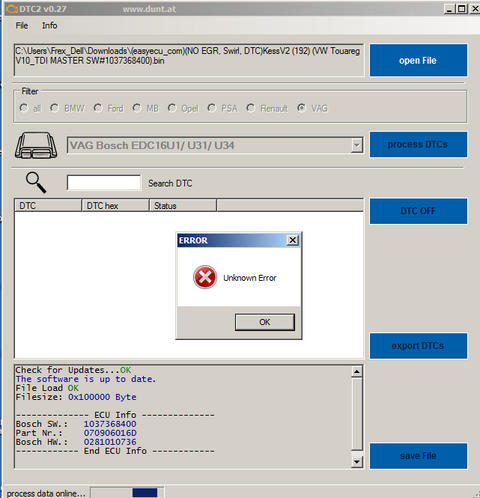Open the File menu

point(22,26)
